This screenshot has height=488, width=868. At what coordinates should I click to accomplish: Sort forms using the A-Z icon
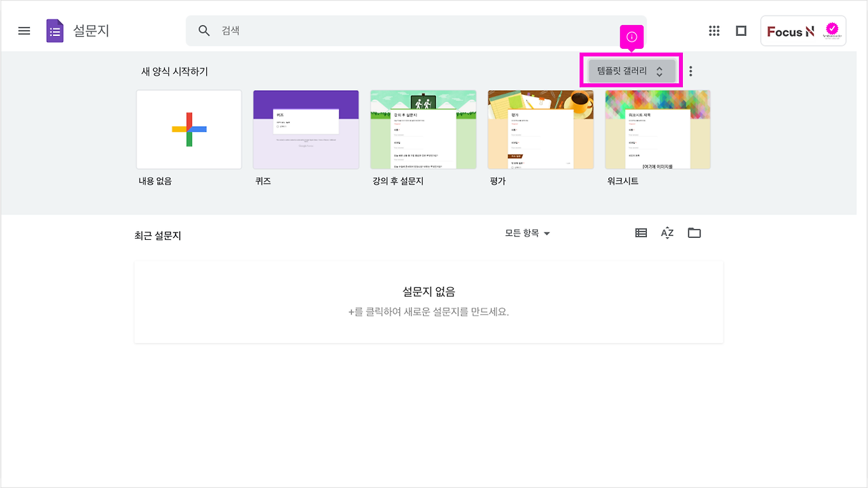[x=667, y=232]
